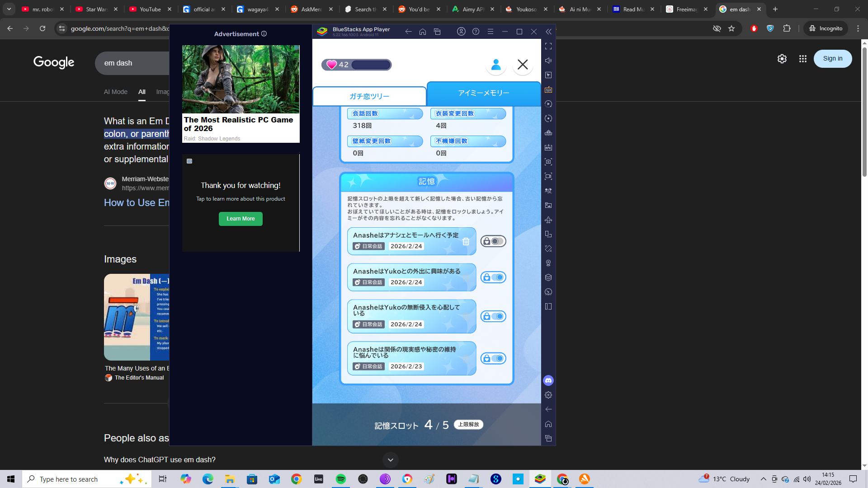Open blue user profile icon in game

tap(496, 65)
